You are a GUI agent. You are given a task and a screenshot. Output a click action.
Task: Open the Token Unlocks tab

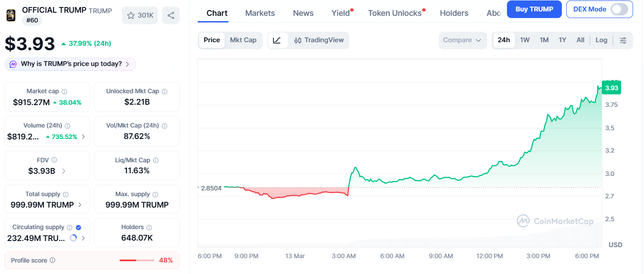click(x=395, y=13)
